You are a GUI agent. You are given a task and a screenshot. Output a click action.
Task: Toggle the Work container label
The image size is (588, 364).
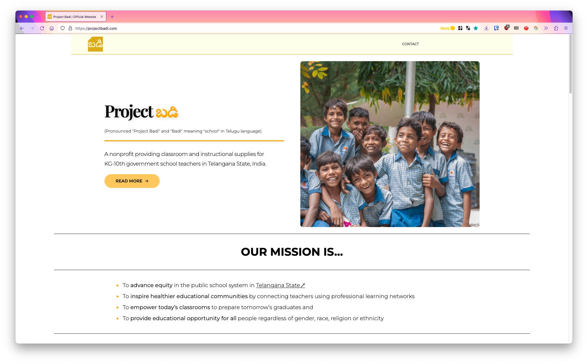(447, 28)
